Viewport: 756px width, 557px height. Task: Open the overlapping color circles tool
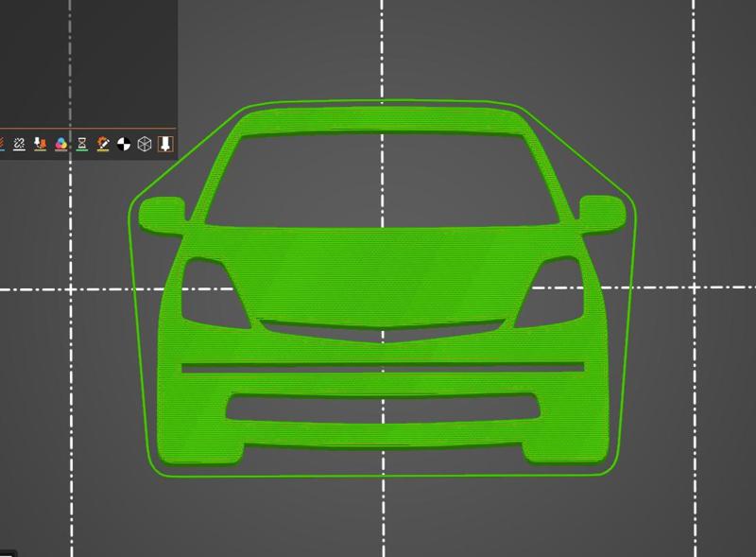pos(61,144)
